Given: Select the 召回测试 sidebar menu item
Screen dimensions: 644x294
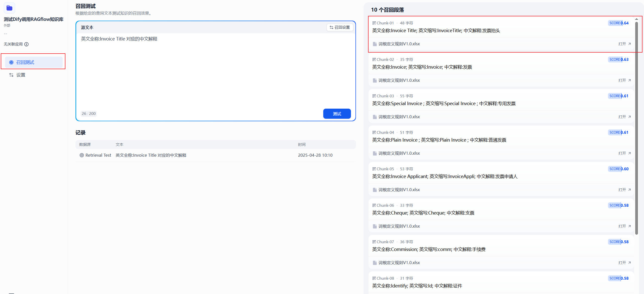Looking at the screenshot, I should 34,62.
